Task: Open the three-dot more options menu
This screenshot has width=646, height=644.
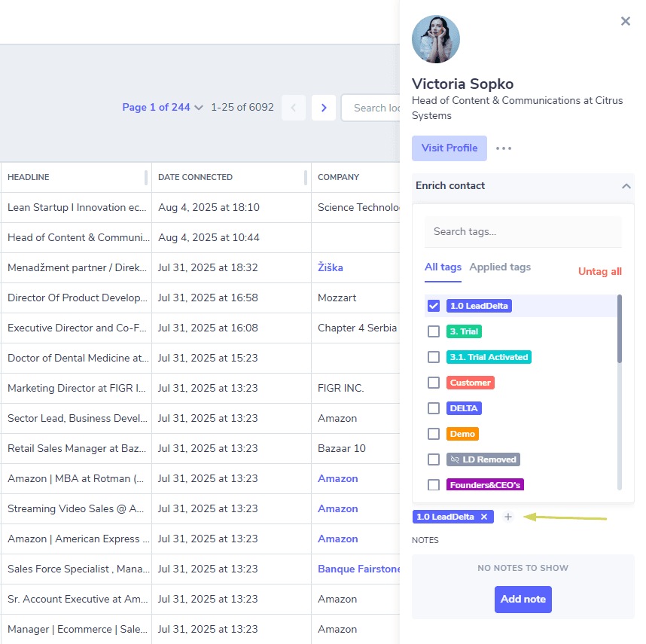Action: click(504, 148)
